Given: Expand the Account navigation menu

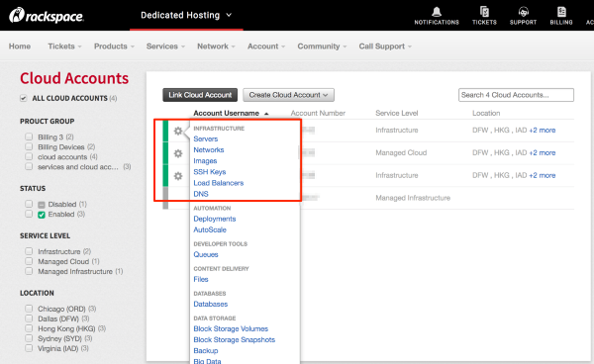Looking at the screenshot, I should coord(266,46).
